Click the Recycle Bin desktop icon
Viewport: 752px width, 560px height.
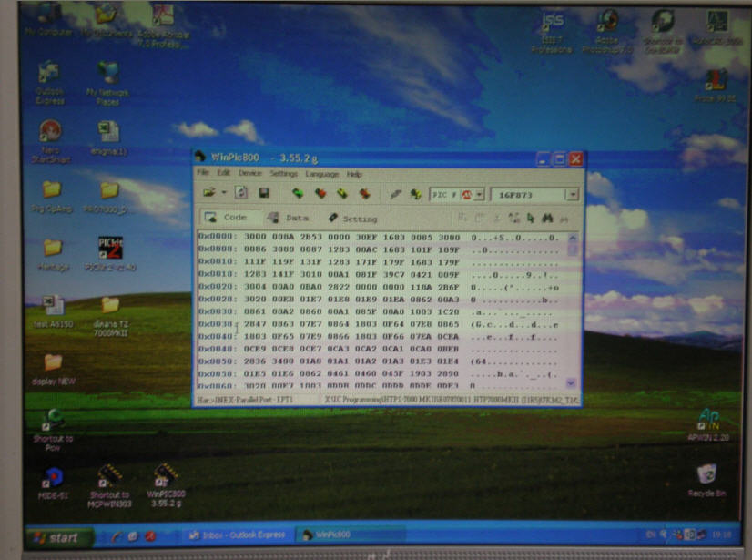[706, 480]
